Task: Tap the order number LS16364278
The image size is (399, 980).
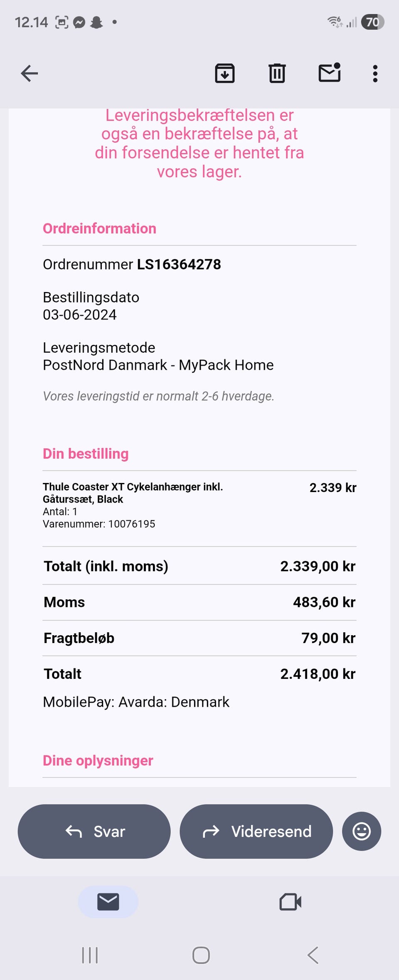Action: pyautogui.click(x=179, y=265)
